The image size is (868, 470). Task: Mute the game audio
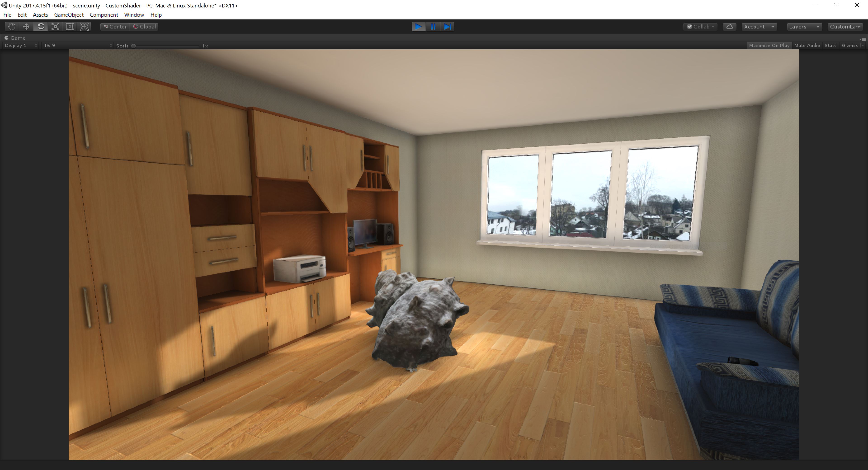(x=807, y=45)
